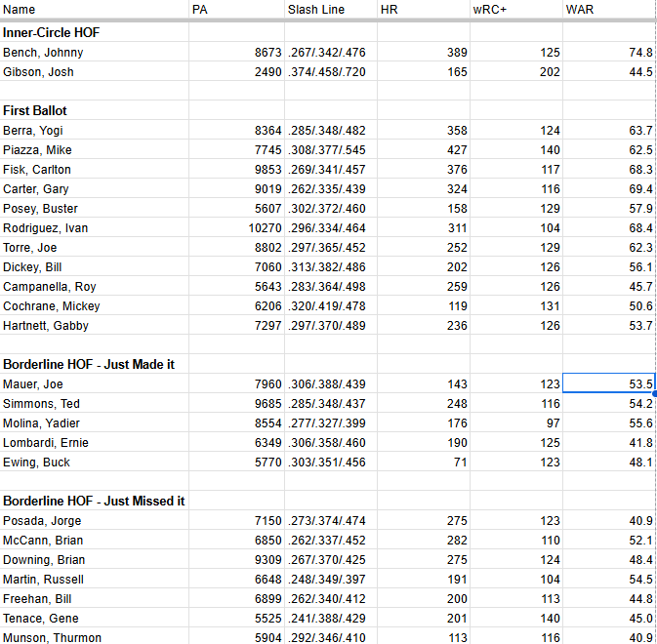Select the Gibson, Josh name cell
The image size is (657, 644).
tap(95, 72)
